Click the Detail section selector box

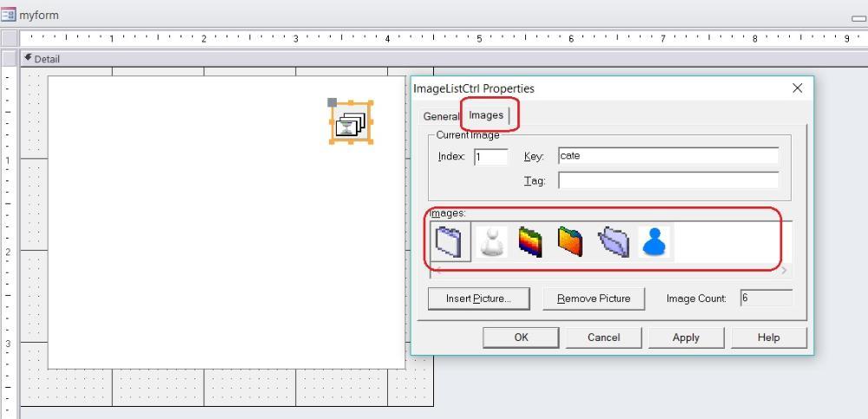pyautogui.click(x=10, y=59)
